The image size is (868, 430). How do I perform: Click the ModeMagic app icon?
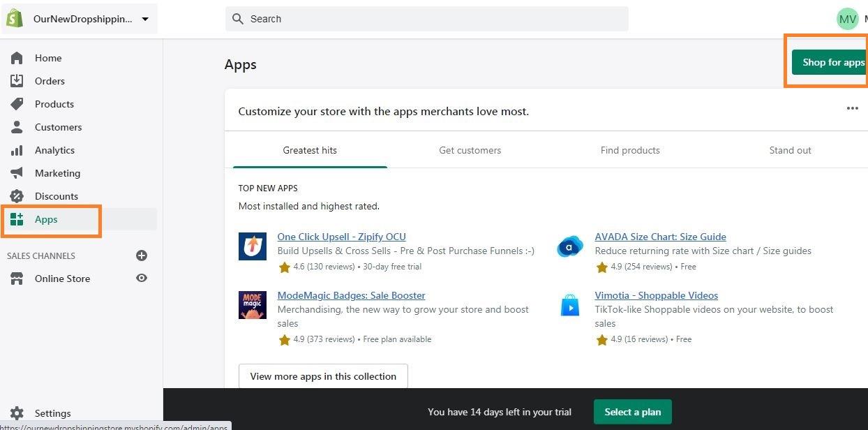tap(253, 305)
